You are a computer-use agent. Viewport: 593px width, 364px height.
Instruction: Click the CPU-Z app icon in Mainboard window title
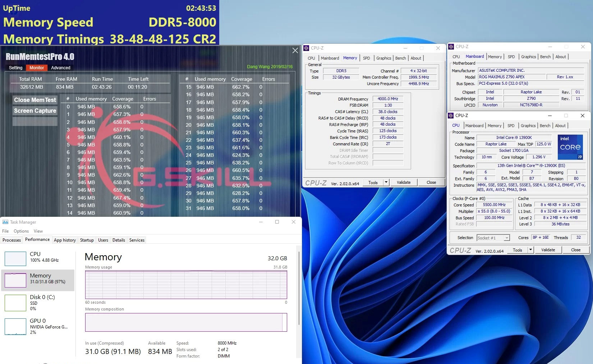(x=451, y=47)
